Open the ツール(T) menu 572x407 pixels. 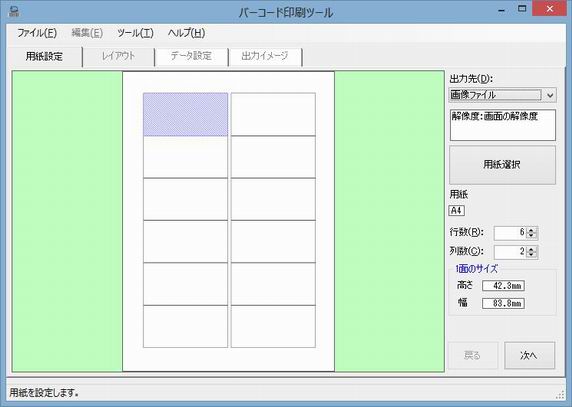135,33
